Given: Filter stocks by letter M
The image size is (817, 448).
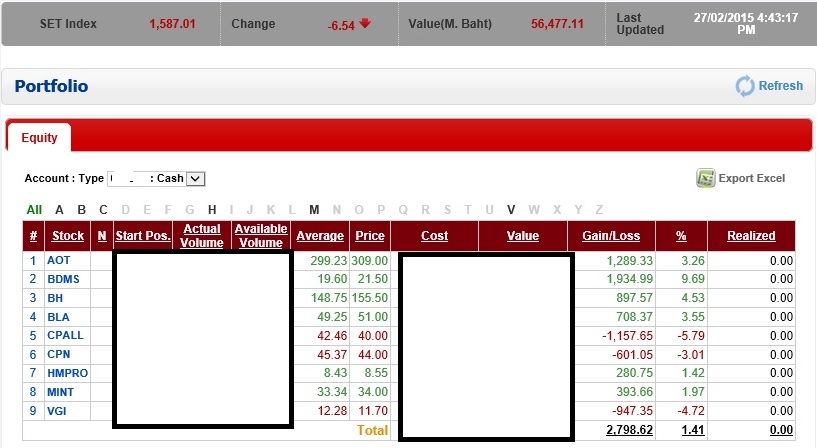Looking at the screenshot, I should click(314, 209).
